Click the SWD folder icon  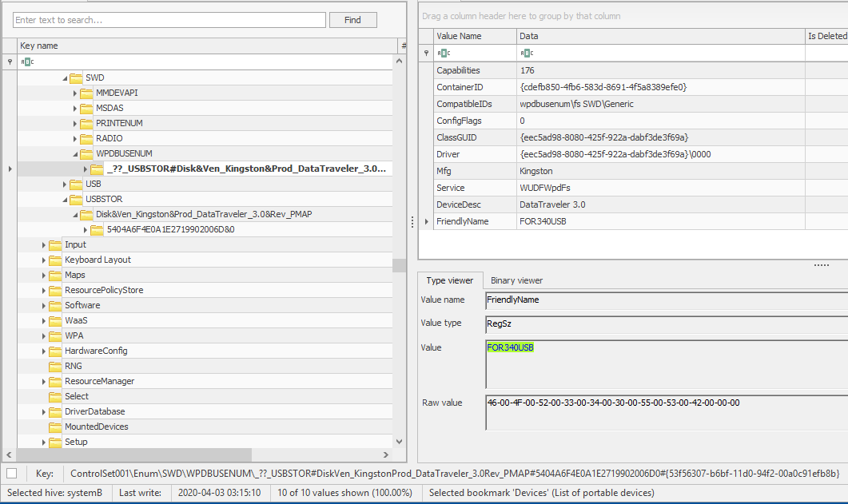[x=76, y=77]
